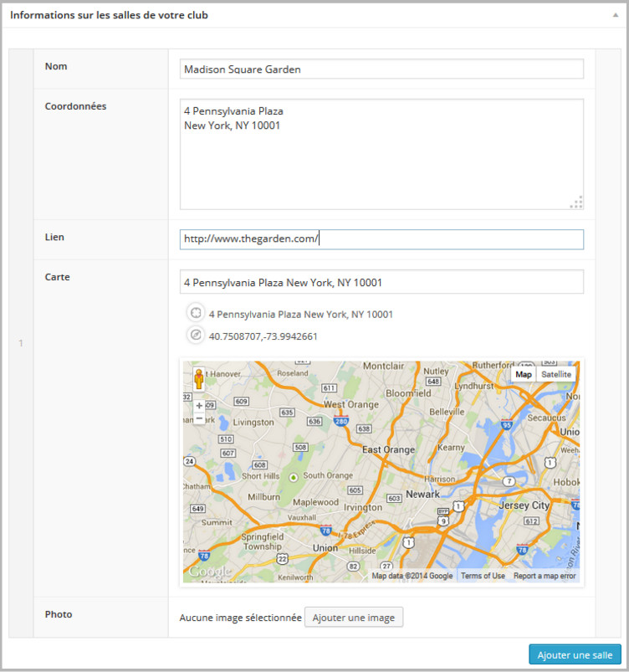Click inside the Coordonnées address textarea
The width and height of the screenshot is (629, 672).
pos(381,154)
